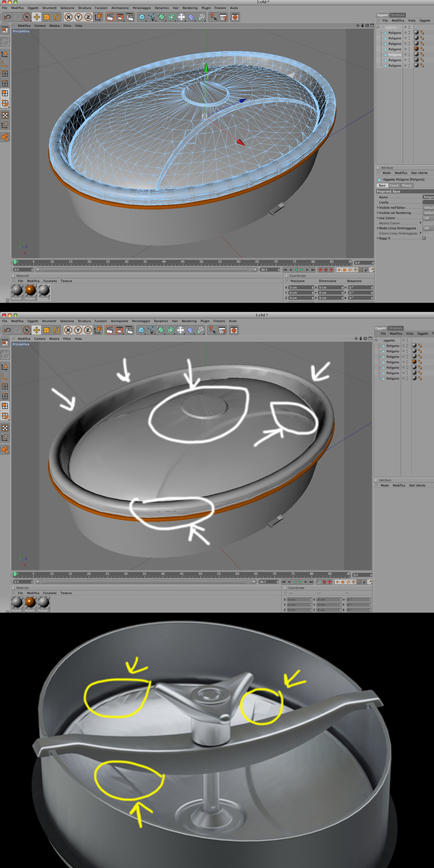The image size is (434, 868).
Task: Play animation forward in upper window
Action: coord(302,270)
